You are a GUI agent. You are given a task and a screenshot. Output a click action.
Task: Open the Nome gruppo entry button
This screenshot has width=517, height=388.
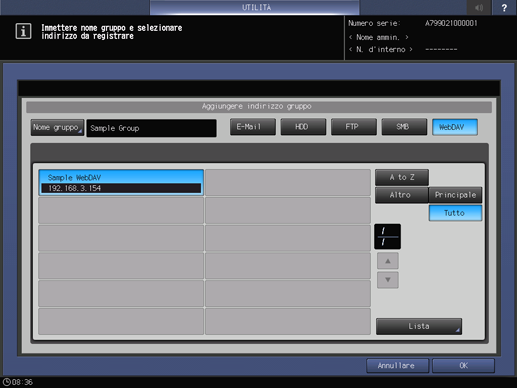[57, 128]
